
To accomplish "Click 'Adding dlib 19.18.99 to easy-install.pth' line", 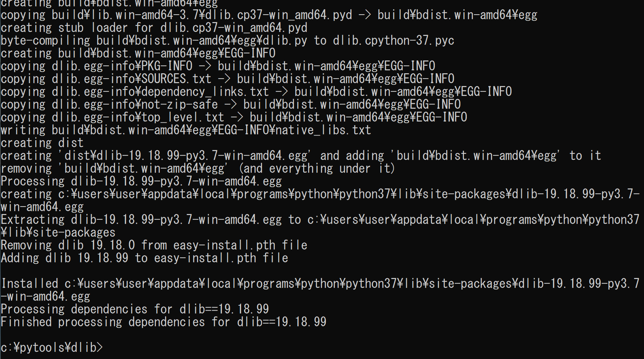I will (x=144, y=258).
